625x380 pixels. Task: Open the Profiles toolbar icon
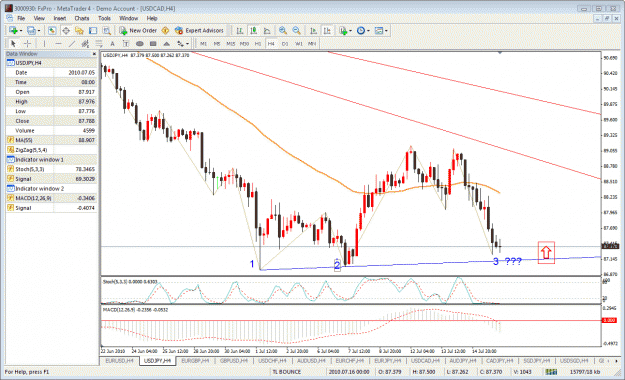click(x=31, y=30)
